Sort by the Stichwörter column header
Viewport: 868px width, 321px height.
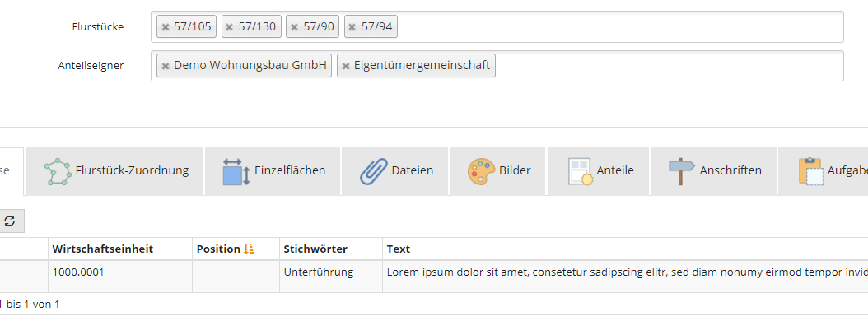[315, 249]
